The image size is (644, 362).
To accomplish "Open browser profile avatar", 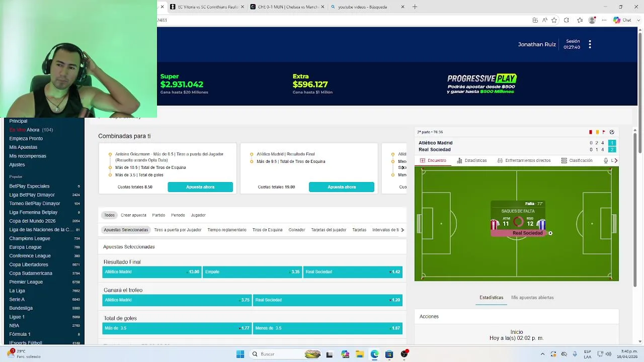I will point(592,20).
